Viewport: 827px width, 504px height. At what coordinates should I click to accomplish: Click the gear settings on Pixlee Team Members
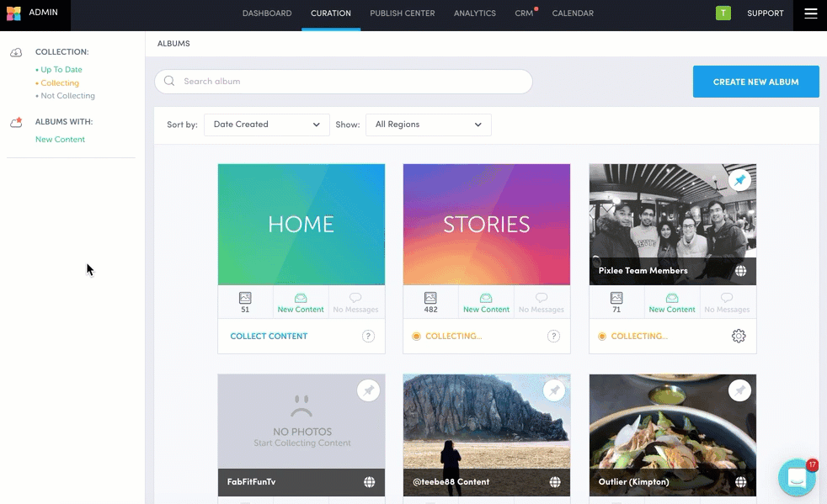(x=739, y=337)
